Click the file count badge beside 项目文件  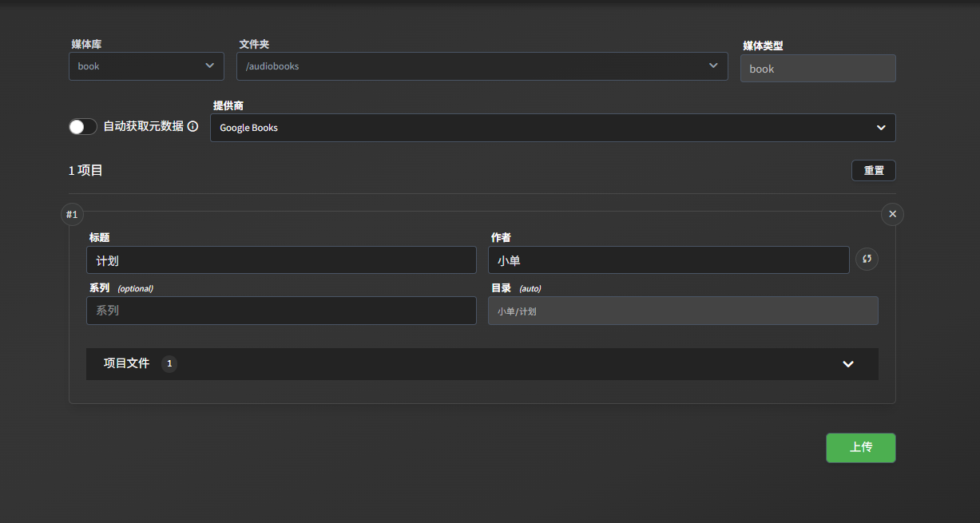[x=169, y=364]
